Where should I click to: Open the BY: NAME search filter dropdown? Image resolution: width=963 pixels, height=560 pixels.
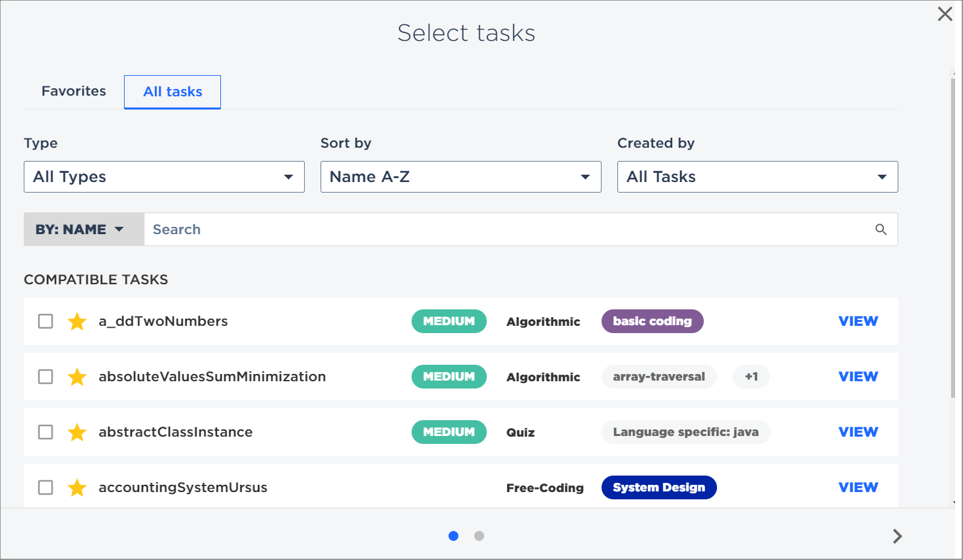click(x=84, y=230)
